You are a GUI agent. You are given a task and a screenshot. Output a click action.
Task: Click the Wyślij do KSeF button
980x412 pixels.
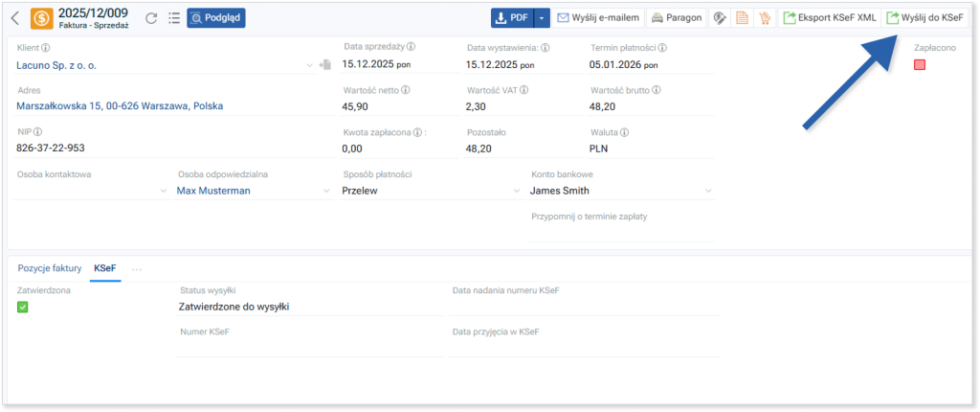924,18
